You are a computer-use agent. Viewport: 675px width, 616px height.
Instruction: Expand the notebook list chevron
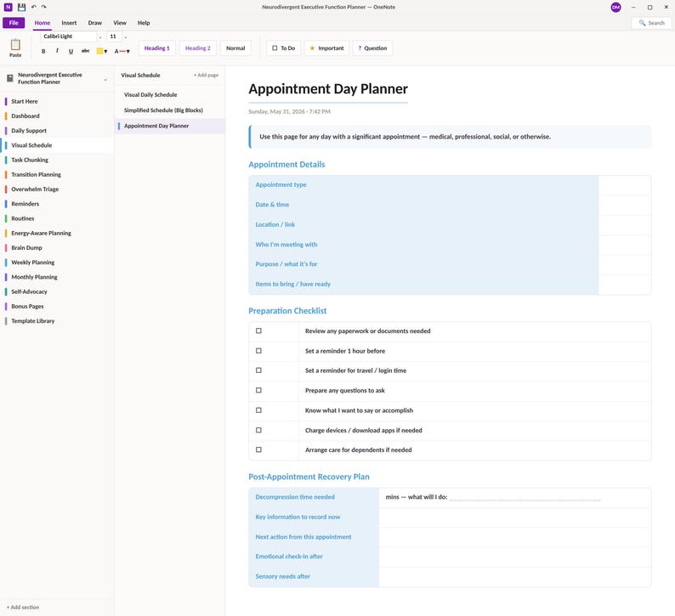(x=105, y=79)
